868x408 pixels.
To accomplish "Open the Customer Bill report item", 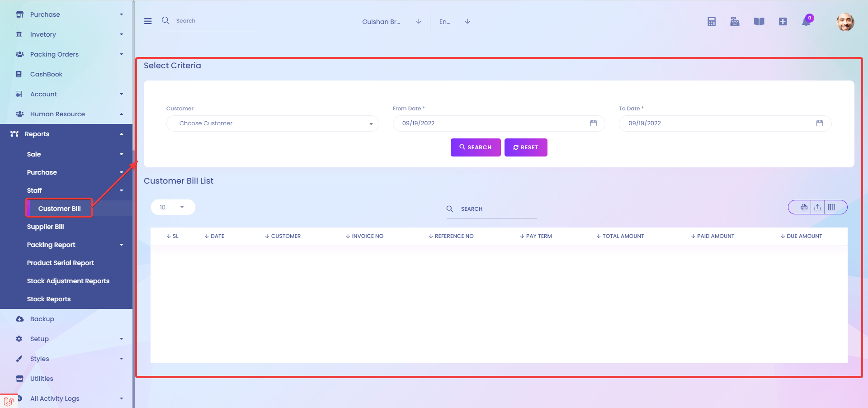I will pyautogui.click(x=59, y=209).
